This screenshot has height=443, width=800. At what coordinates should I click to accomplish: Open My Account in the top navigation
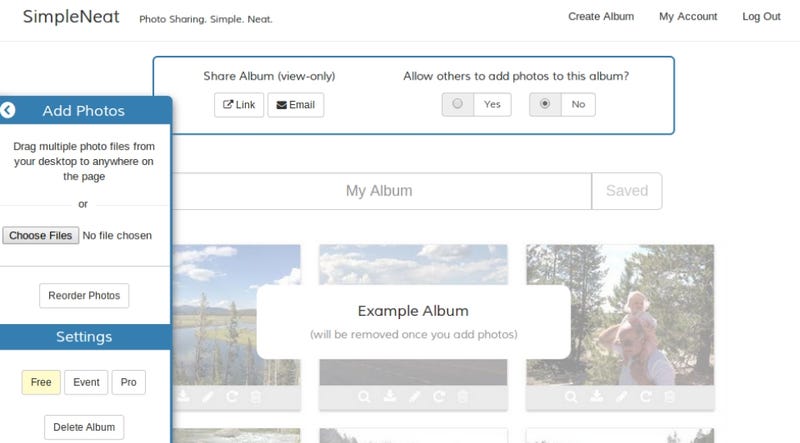(688, 16)
